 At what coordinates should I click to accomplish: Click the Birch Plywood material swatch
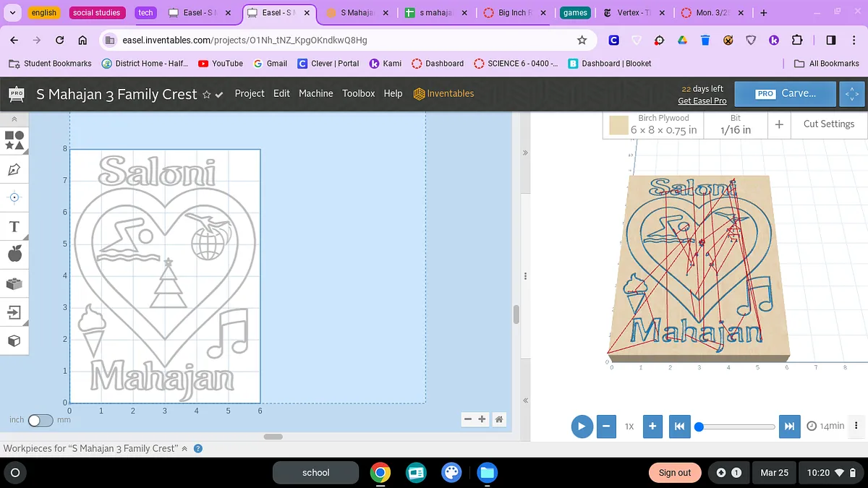coord(618,125)
